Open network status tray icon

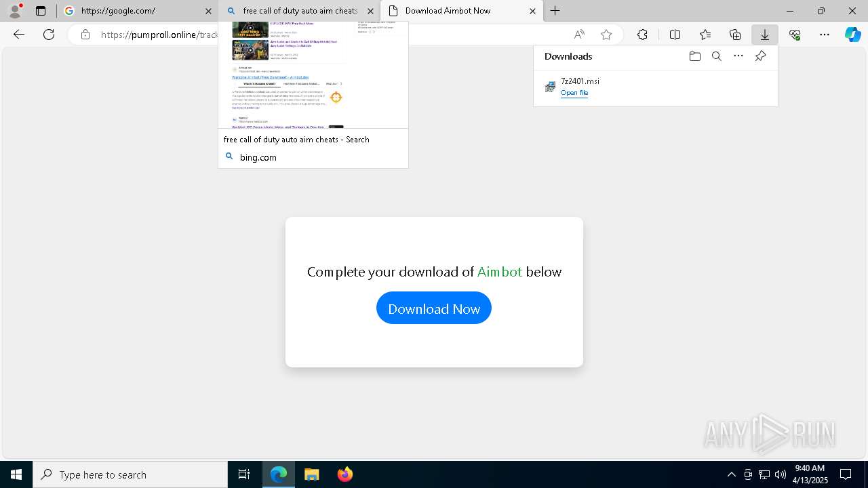[x=764, y=474]
